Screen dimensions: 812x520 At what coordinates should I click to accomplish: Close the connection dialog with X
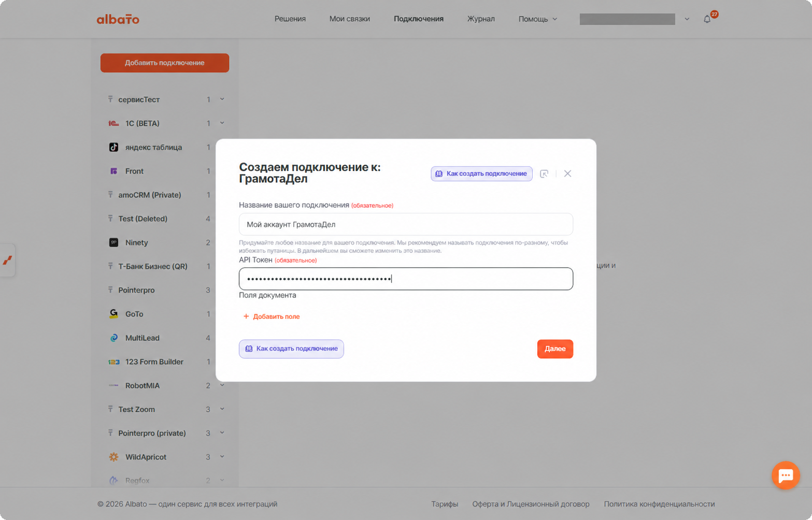568,174
